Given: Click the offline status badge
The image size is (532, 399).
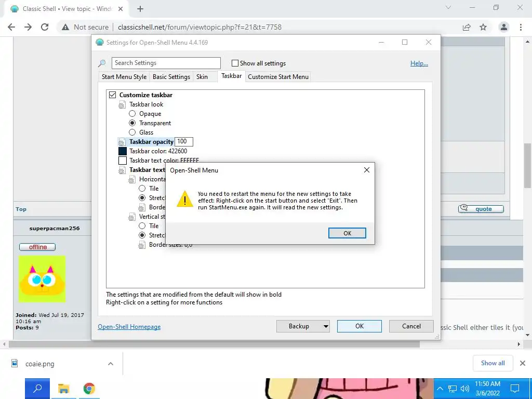Looking at the screenshot, I should [37, 247].
